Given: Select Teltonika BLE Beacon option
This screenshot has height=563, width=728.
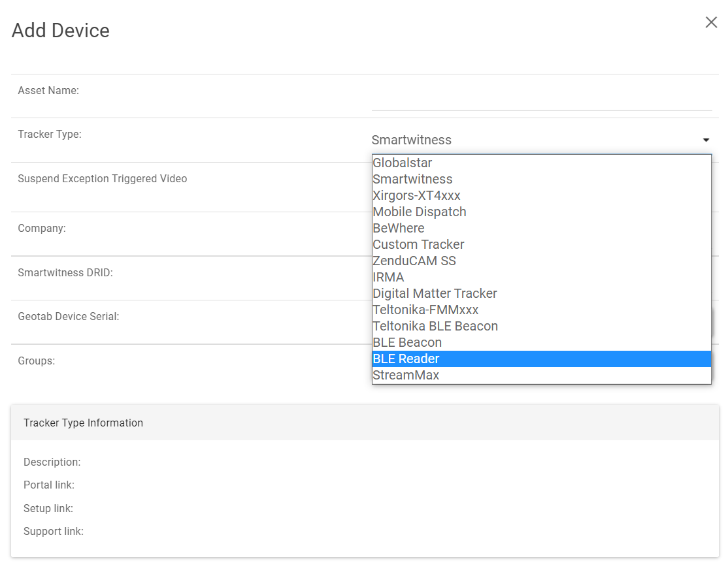Looking at the screenshot, I should (541, 326).
